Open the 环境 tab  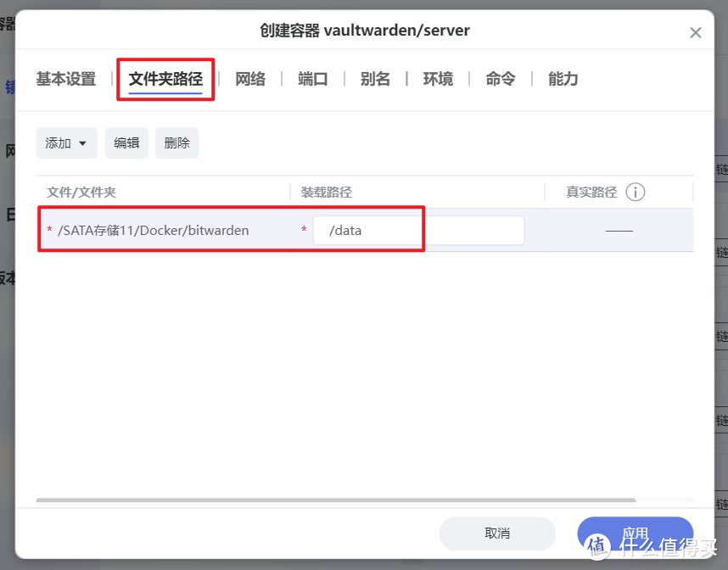(438, 79)
